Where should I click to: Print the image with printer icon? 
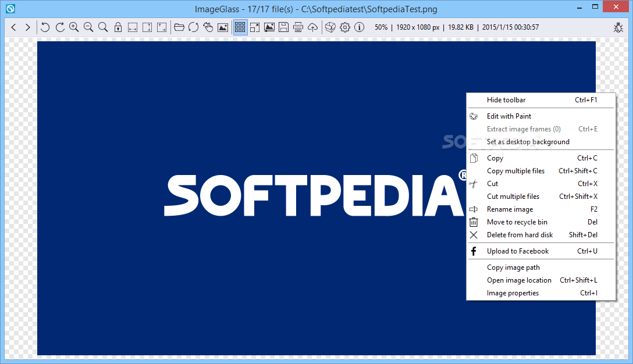[298, 27]
